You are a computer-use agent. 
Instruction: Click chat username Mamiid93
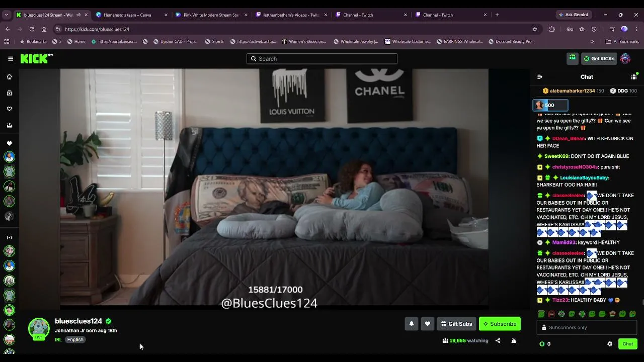tap(563, 242)
